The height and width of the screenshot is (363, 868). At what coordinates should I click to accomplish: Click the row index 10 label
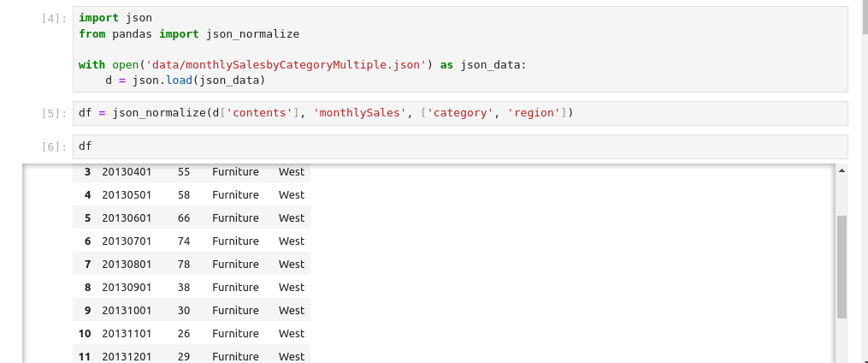(x=85, y=334)
